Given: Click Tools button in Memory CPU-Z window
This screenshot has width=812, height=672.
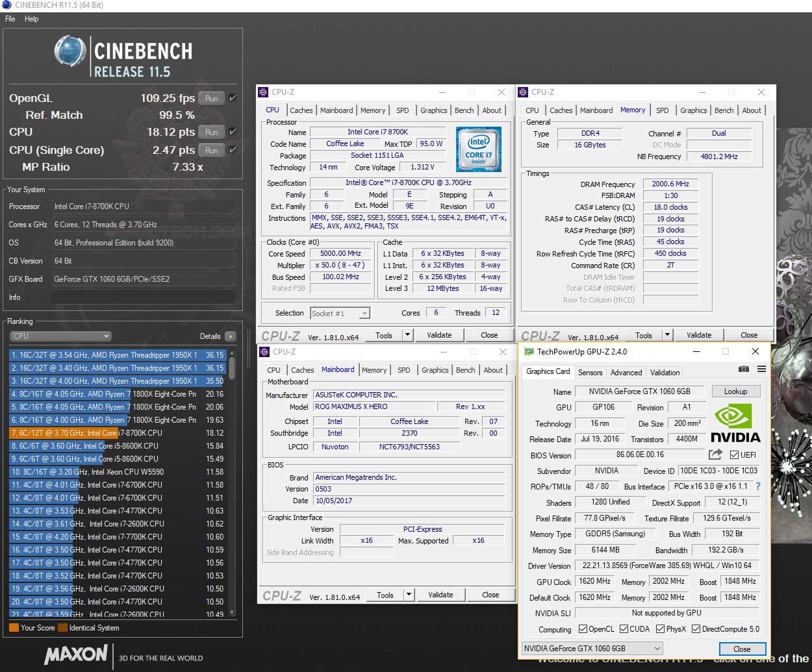Looking at the screenshot, I should click(x=644, y=335).
